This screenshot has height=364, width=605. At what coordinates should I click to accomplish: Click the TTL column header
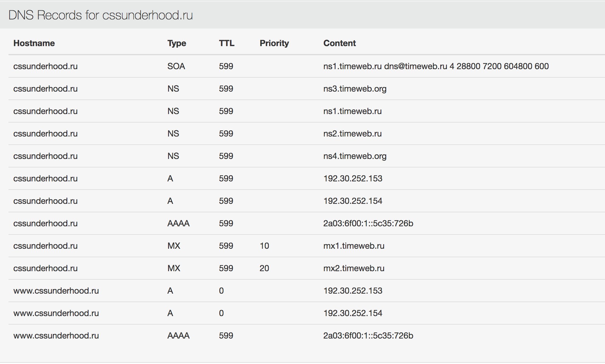pos(227,43)
